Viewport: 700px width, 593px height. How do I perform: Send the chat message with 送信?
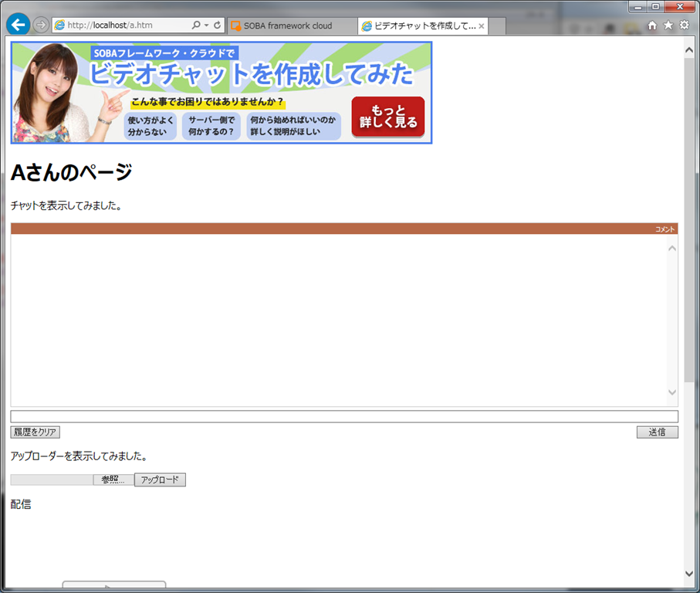pos(657,432)
